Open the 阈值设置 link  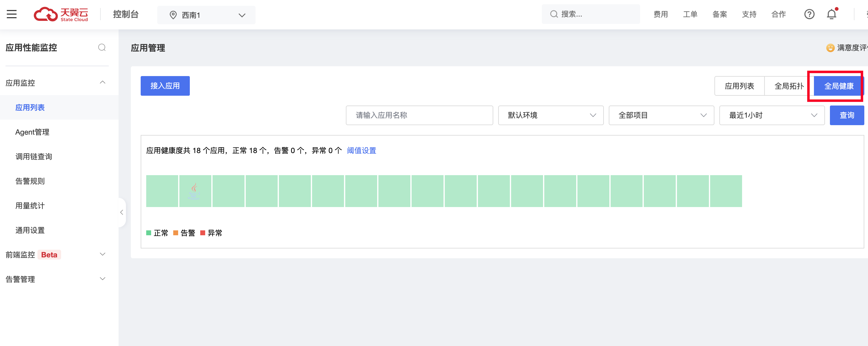pyautogui.click(x=361, y=150)
